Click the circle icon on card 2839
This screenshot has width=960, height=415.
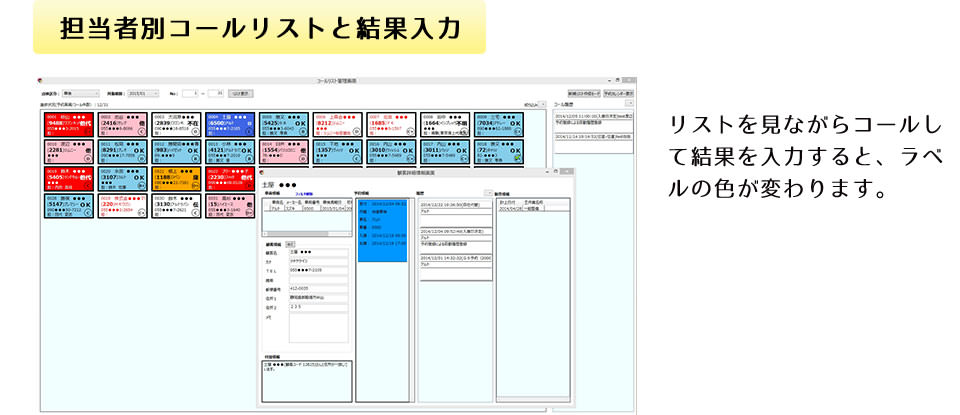click(195, 131)
